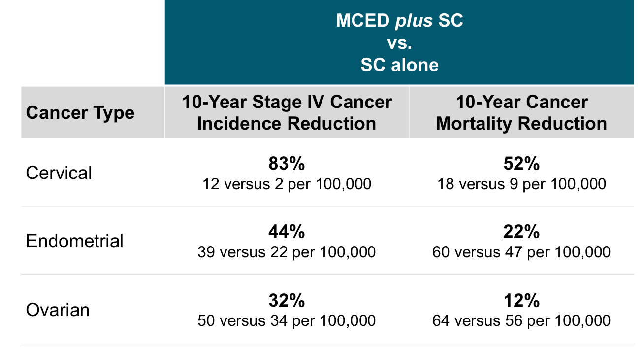Click "60 versus 47 per 100,000" text
Image resolution: width=644 pixels, height=354 pixels.
(x=521, y=252)
